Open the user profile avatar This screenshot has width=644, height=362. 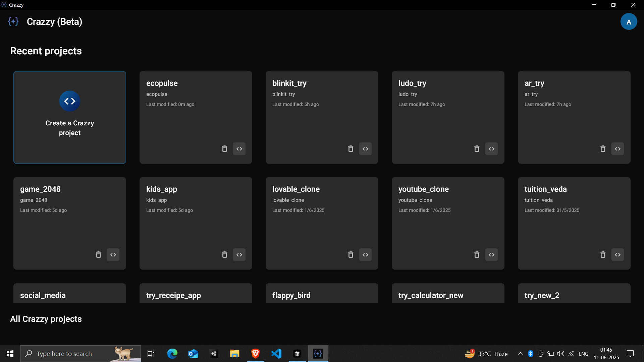coord(629,21)
